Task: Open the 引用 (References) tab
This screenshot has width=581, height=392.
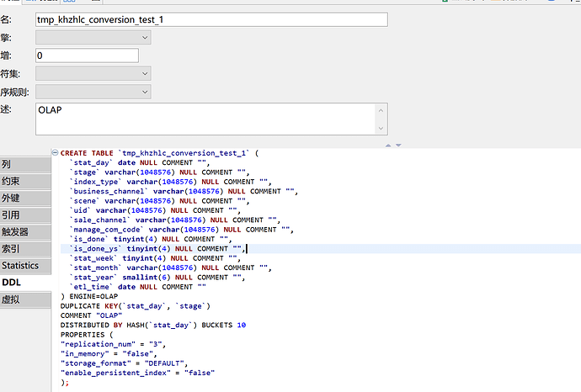Action: point(25,215)
